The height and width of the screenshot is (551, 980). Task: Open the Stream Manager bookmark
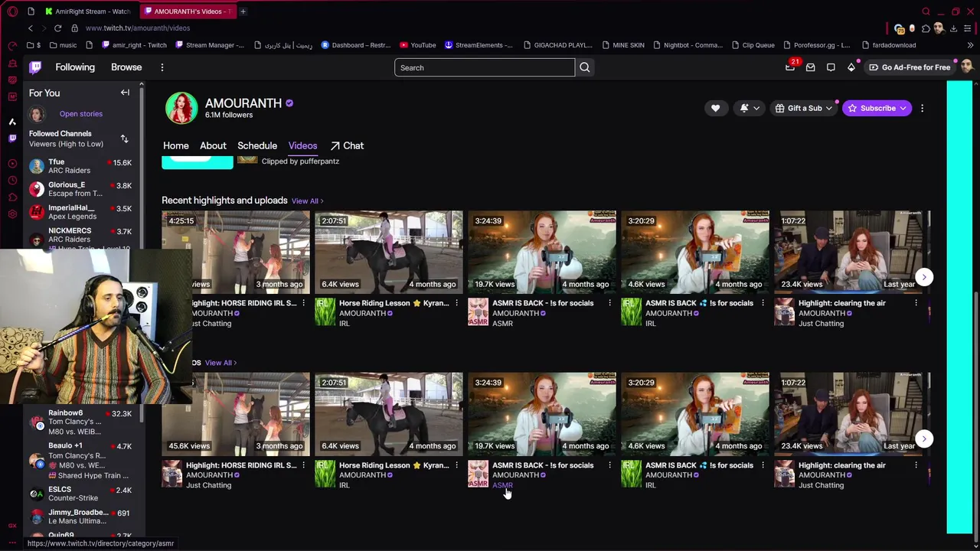(210, 45)
